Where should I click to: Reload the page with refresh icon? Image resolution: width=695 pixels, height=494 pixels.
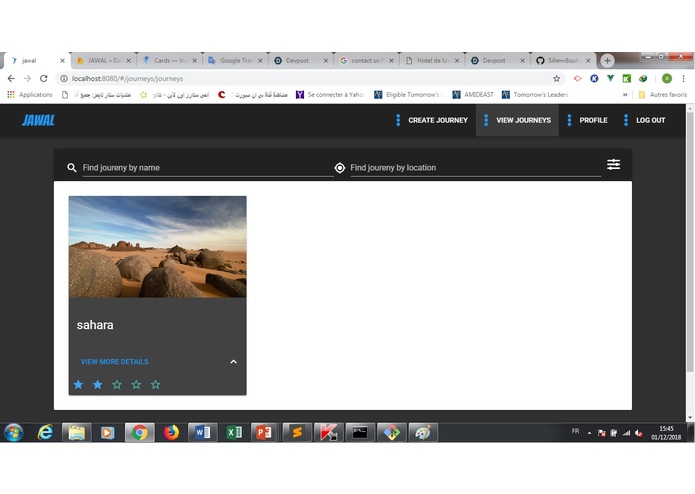point(43,78)
